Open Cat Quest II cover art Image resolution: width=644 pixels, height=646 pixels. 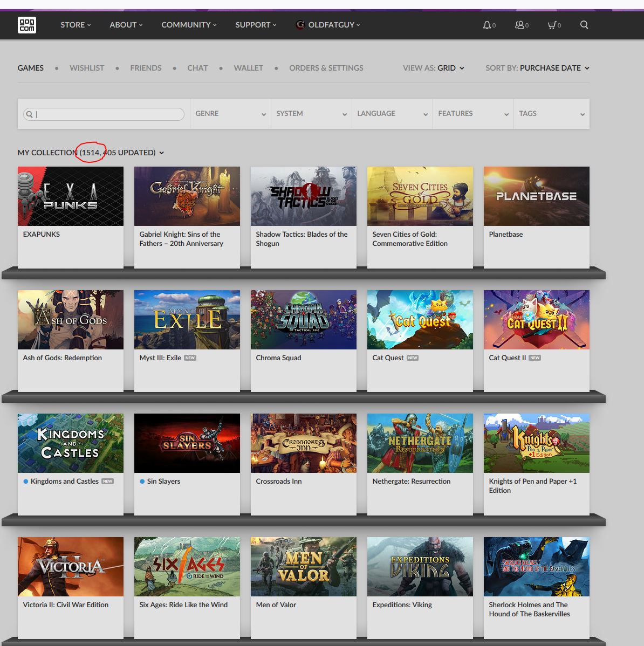537,320
